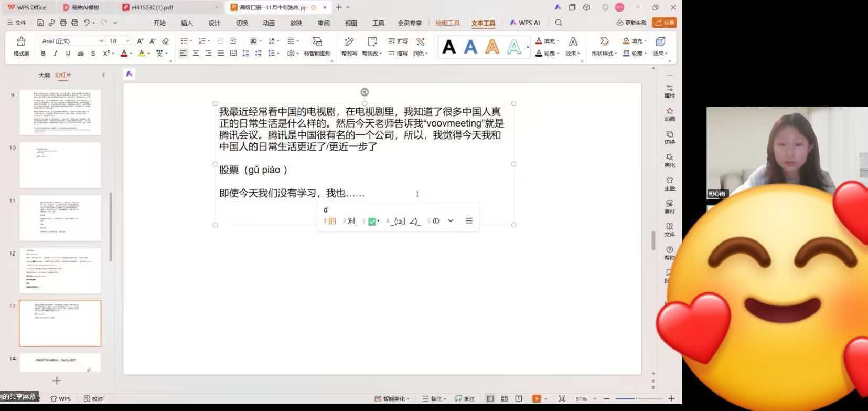
Task: Click the 转智能图形 smart graphic icon
Action: (317, 41)
